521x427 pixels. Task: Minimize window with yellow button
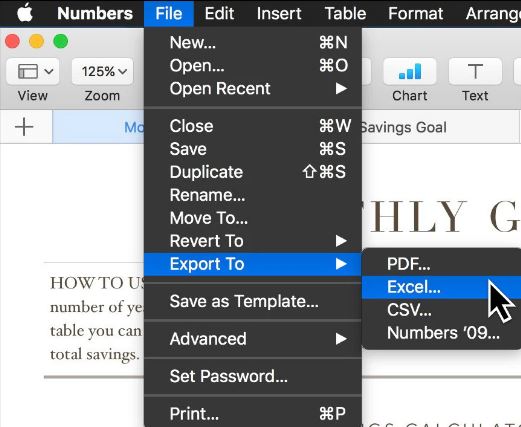click(x=36, y=41)
